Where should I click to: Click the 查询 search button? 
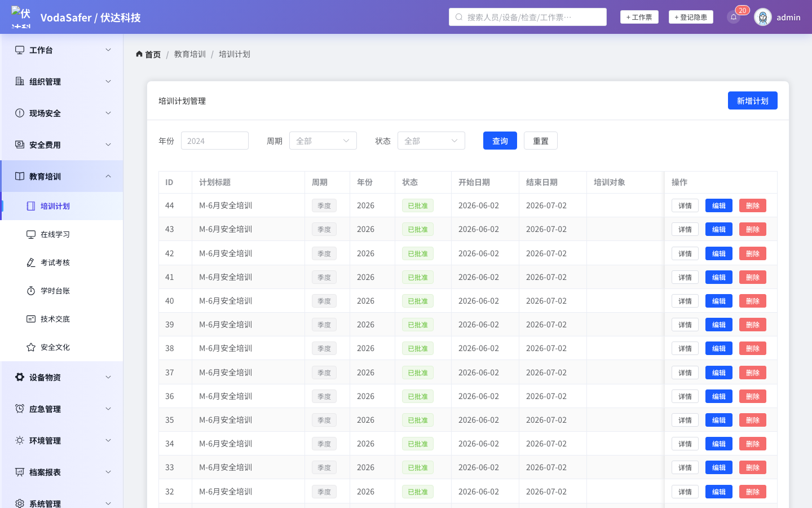point(500,141)
